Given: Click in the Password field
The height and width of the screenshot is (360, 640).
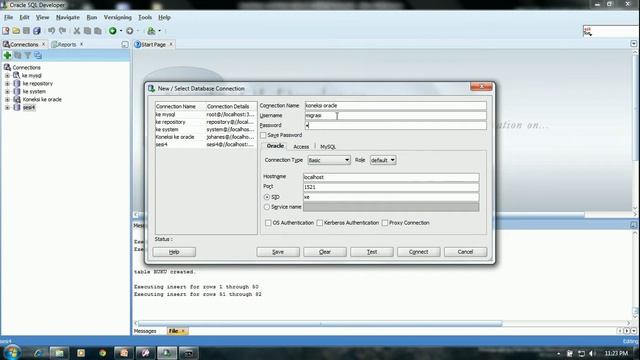Looking at the screenshot, I should (396, 125).
